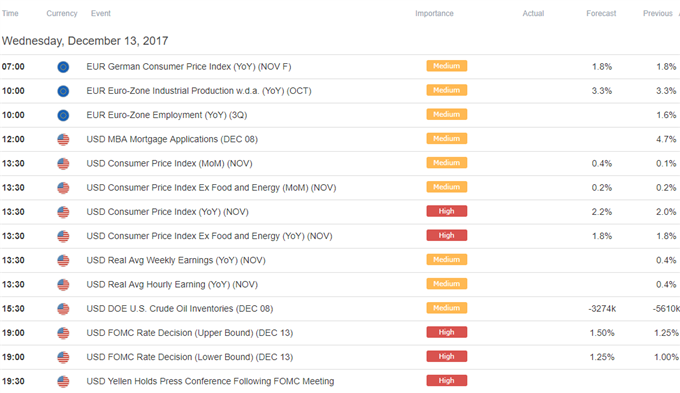Open USD Real Avg Hourly Earning (YoY) event
This screenshot has height=393, width=680.
point(172,285)
